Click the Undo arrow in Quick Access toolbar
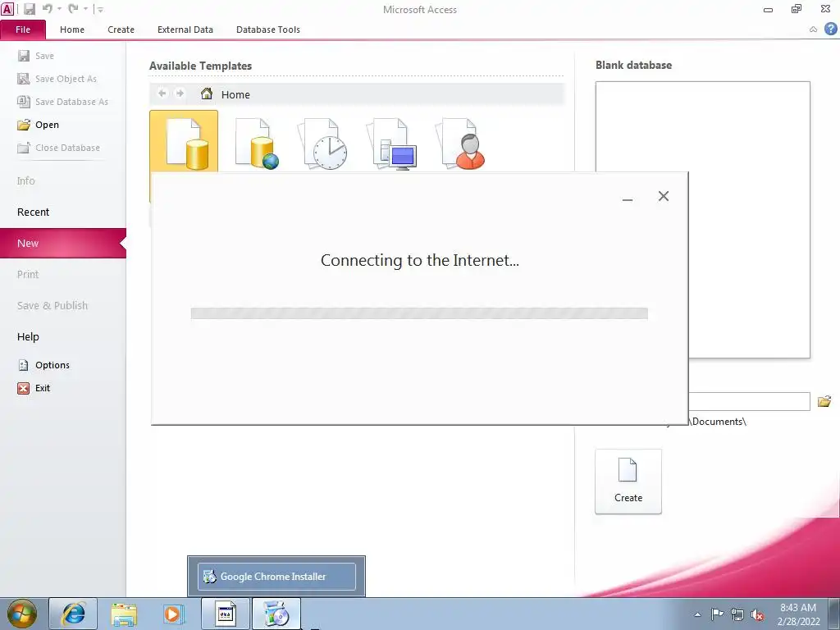This screenshot has width=840, height=630. point(48,8)
